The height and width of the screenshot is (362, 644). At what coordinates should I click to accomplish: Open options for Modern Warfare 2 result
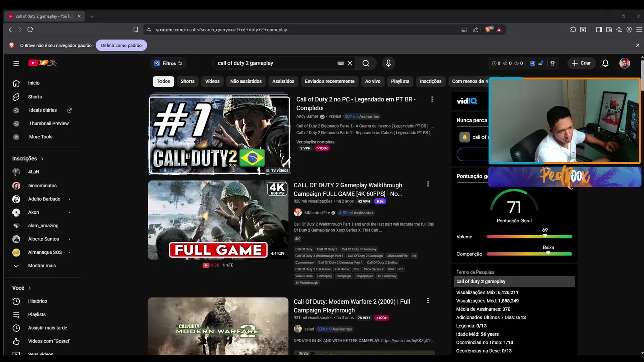(428, 301)
